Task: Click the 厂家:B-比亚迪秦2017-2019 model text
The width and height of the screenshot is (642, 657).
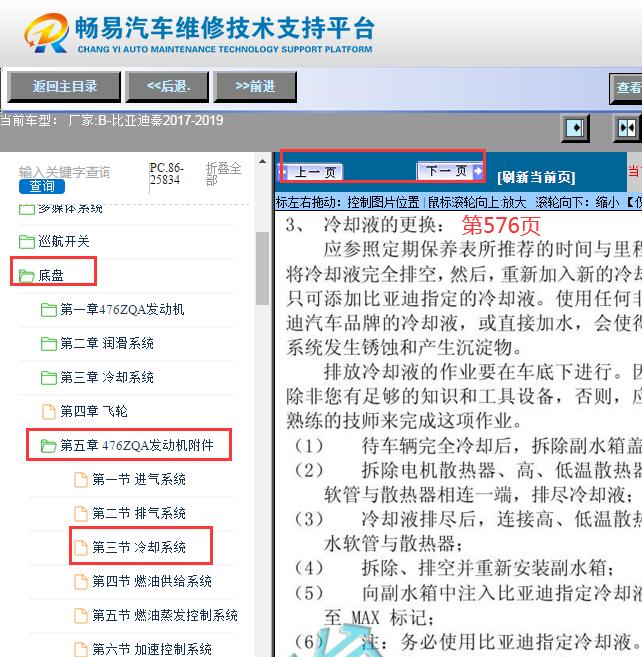Action: click(146, 121)
